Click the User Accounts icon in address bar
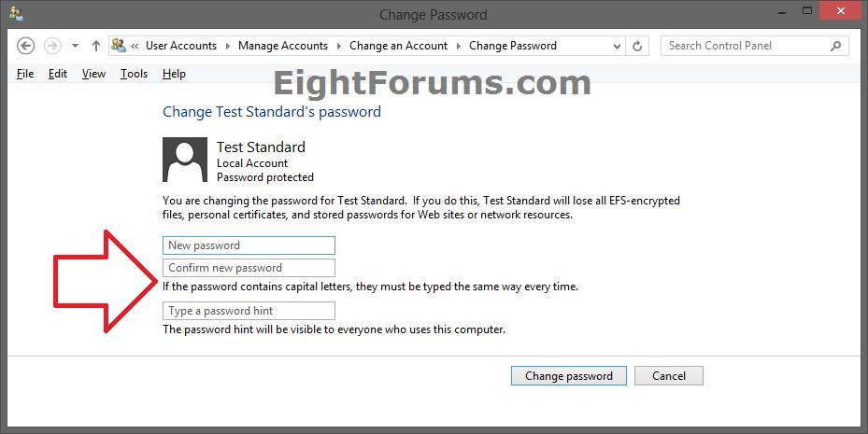Viewport: 868px width, 434px height. pyautogui.click(x=119, y=46)
